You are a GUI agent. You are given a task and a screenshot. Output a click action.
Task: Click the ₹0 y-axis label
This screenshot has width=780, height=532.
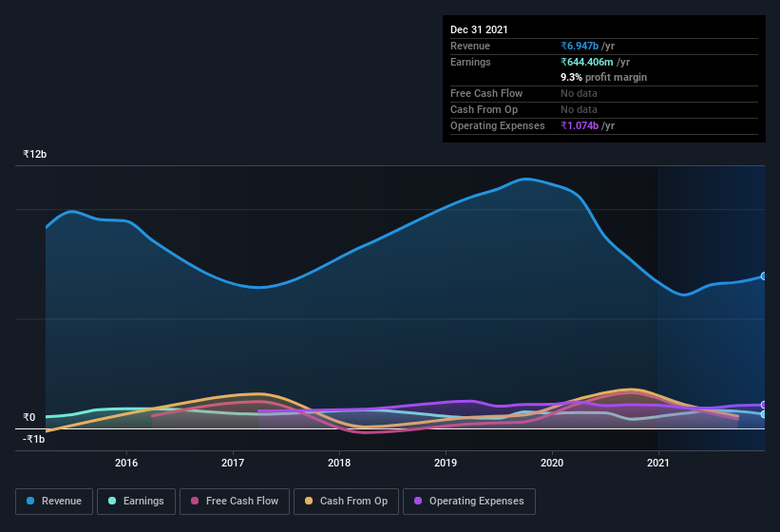(x=29, y=417)
